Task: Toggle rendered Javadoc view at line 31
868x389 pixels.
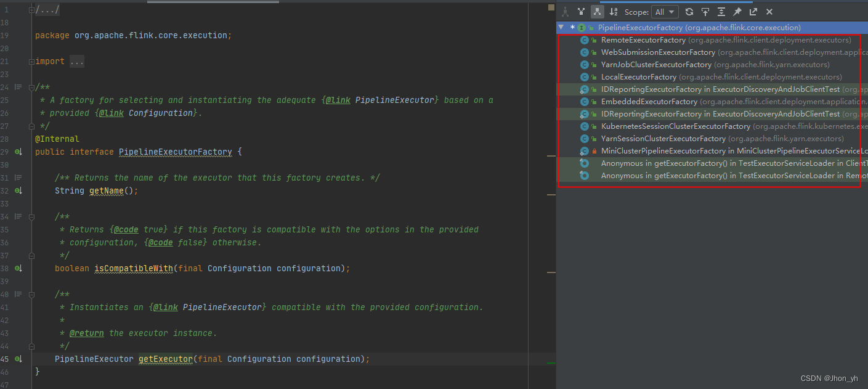Action: tap(18, 178)
